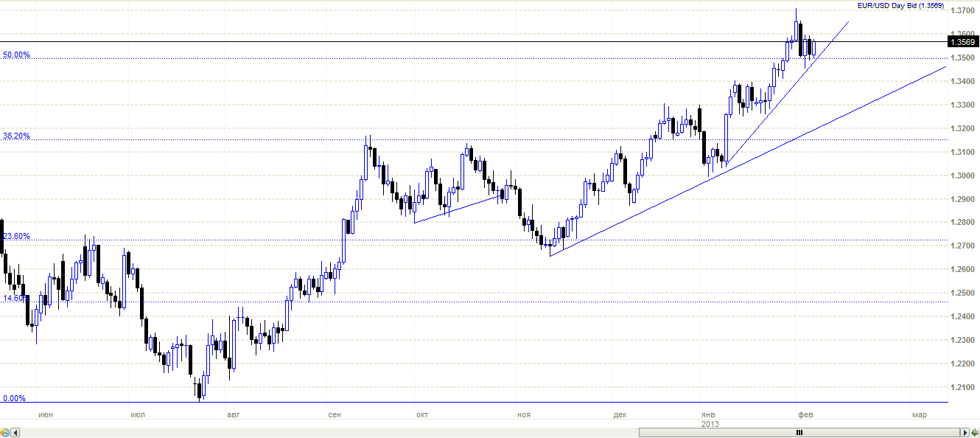Click the right scroll arrow of the chart
The height and width of the screenshot is (438, 980).
963,432
